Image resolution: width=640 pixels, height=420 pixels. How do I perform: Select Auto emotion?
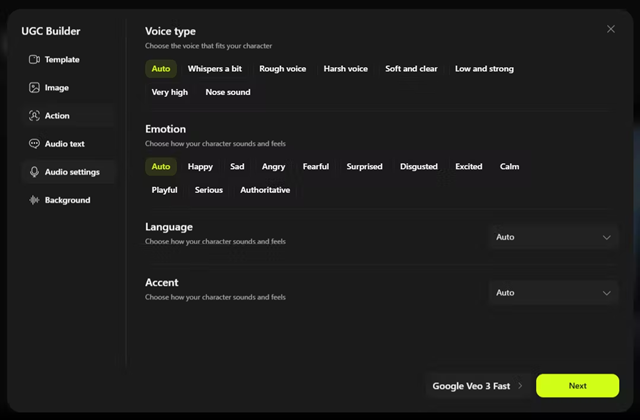tap(161, 167)
